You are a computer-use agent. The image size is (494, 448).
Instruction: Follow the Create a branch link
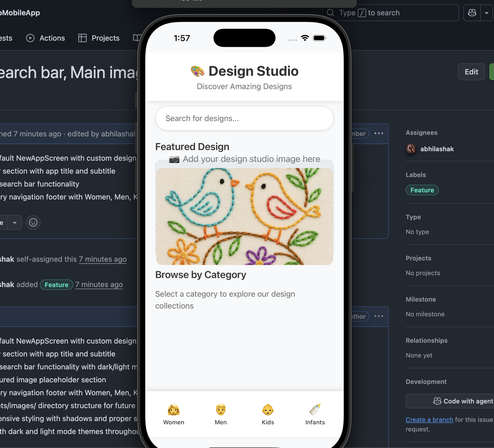pos(429,420)
